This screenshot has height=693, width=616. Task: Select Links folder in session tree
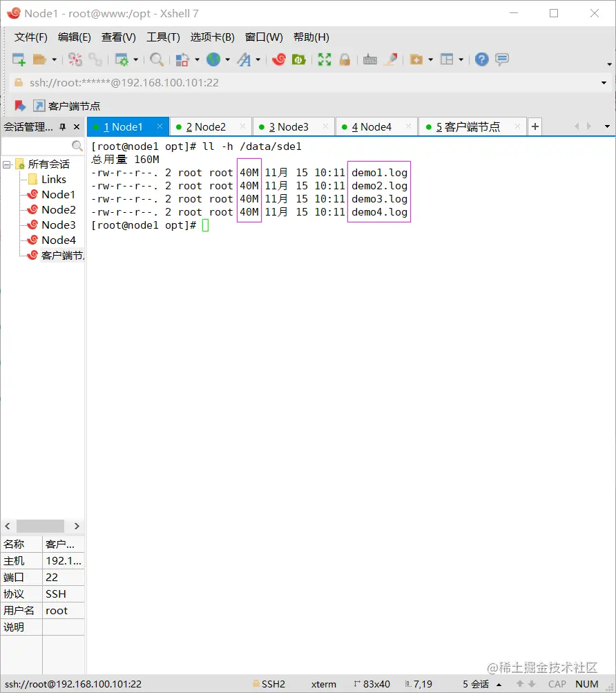pyautogui.click(x=53, y=180)
